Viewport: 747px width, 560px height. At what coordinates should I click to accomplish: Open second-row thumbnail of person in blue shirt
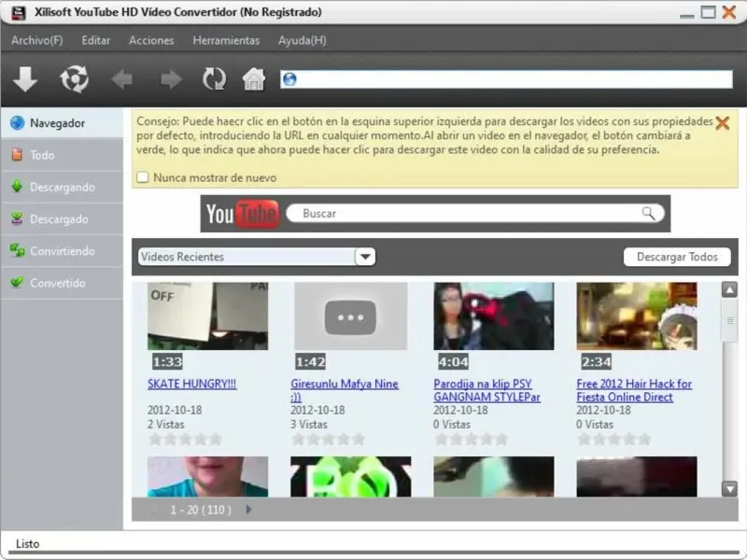pyautogui.click(x=207, y=477)
